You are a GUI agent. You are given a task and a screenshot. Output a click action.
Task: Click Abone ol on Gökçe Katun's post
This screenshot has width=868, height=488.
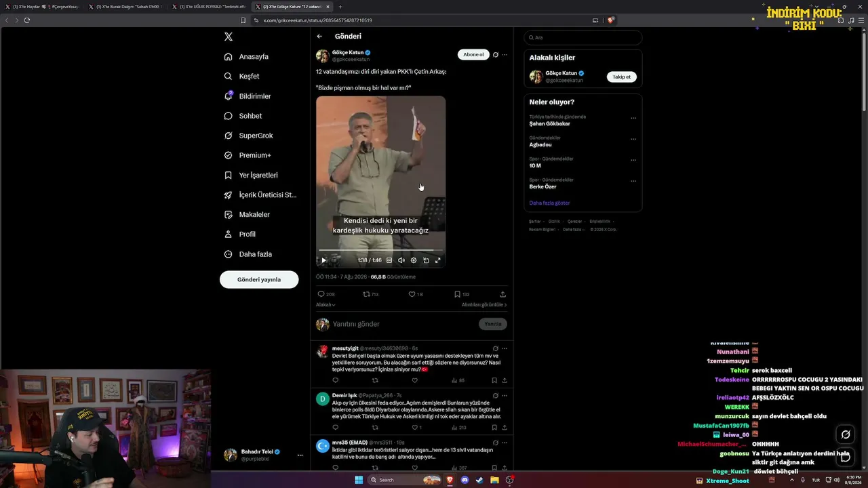473,54
